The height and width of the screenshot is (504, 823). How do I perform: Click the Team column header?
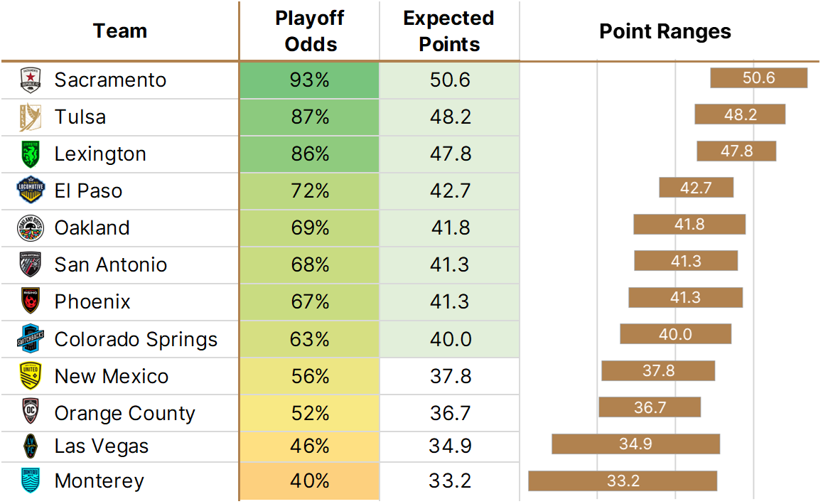coord(120,31)
